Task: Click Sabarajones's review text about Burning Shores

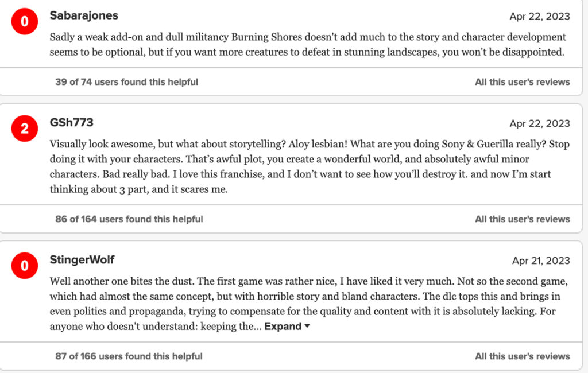Action: pos(308,44)
